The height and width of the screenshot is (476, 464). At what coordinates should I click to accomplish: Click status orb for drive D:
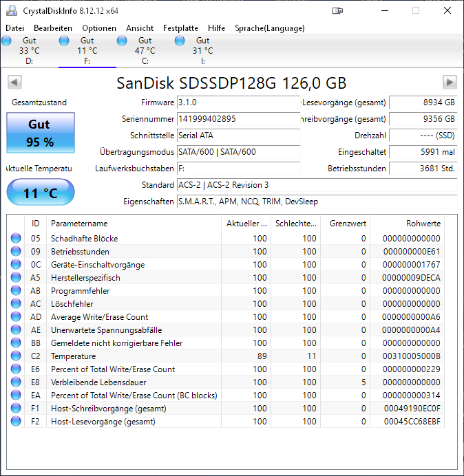tap(6, 41)
